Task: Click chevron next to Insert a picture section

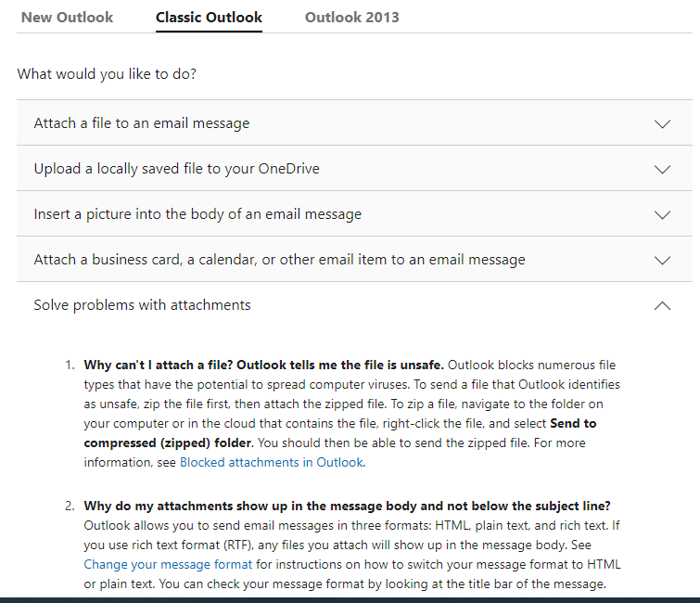Action: point(662,214)
